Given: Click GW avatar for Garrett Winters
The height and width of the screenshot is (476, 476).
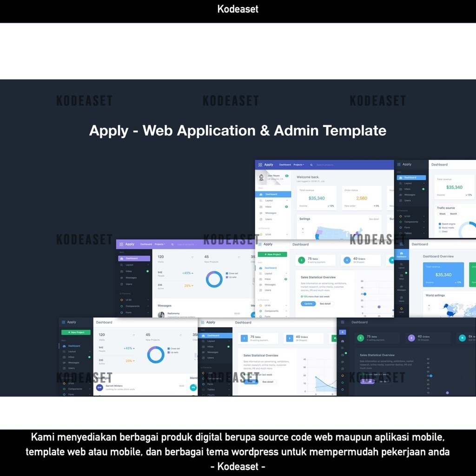Looking at the screenshot, I should click(x=99, y=387).
